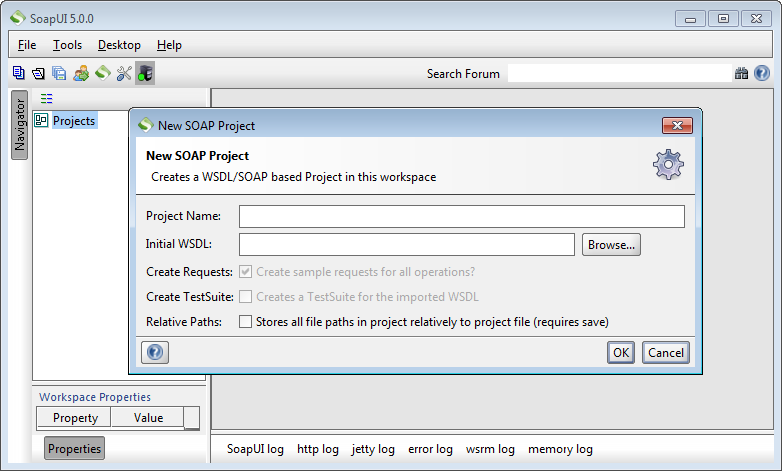782x471 pixels.
Task: Open the File menu
Action: click(27, 45)
